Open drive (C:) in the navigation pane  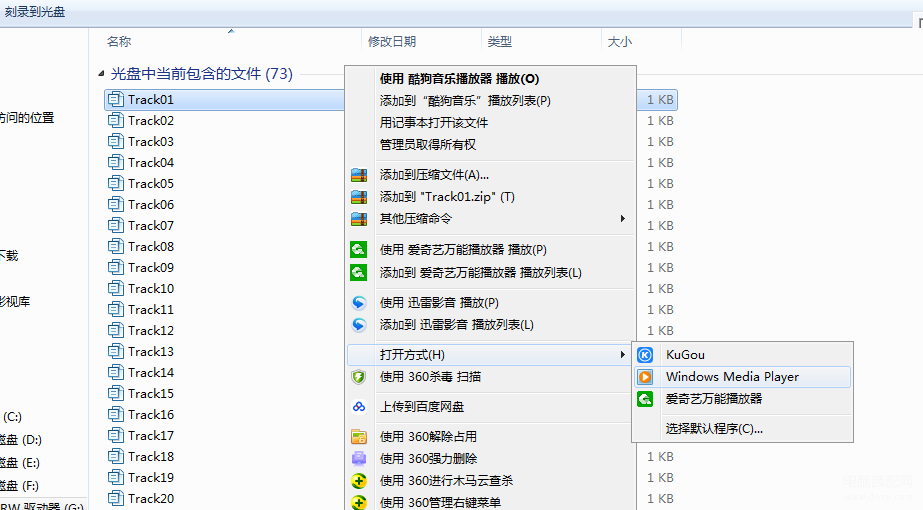[x=12, y=417]
